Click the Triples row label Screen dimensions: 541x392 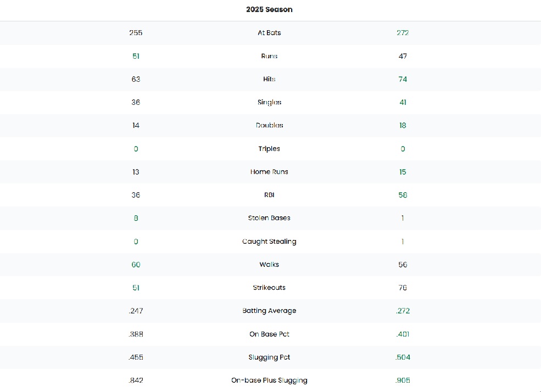click(269, 149)
